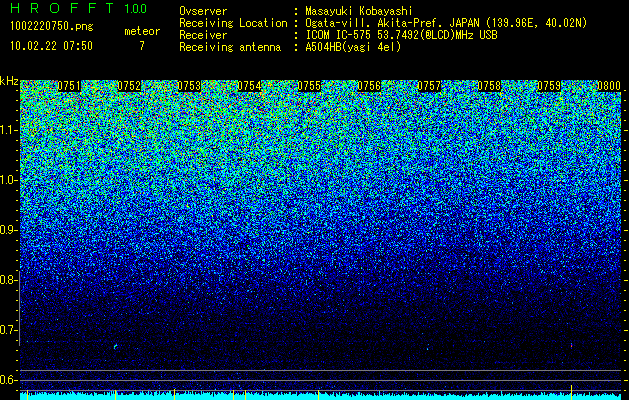The width and height of the screenshot is (629, 400).
Task: Click observer name Masayuki Kobayashi
Action: click(358, 11)
